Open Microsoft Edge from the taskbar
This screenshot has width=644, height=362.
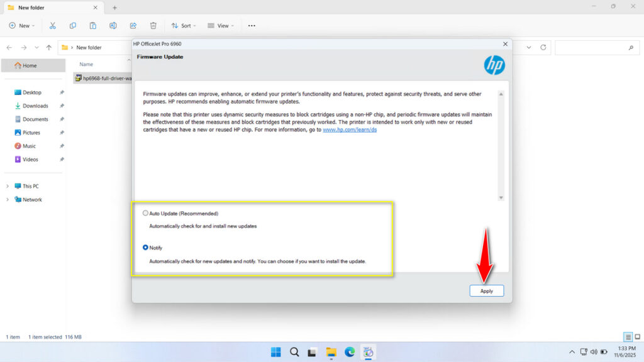350,352
